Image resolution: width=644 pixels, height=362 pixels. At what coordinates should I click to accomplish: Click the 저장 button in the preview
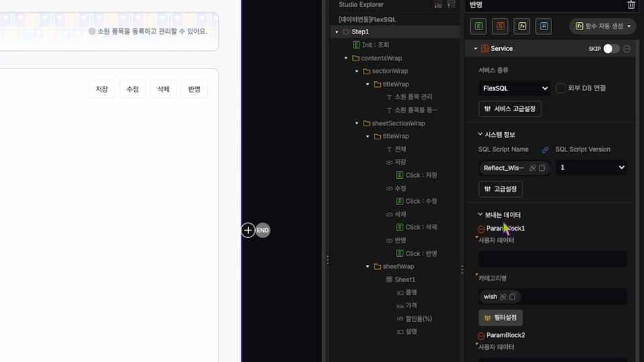click(x=102, y=89)
